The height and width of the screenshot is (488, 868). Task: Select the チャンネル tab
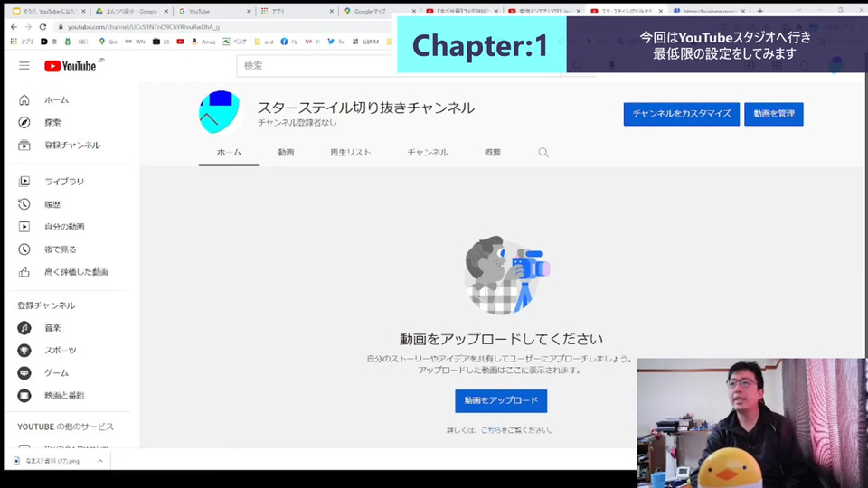pos(428,153)
